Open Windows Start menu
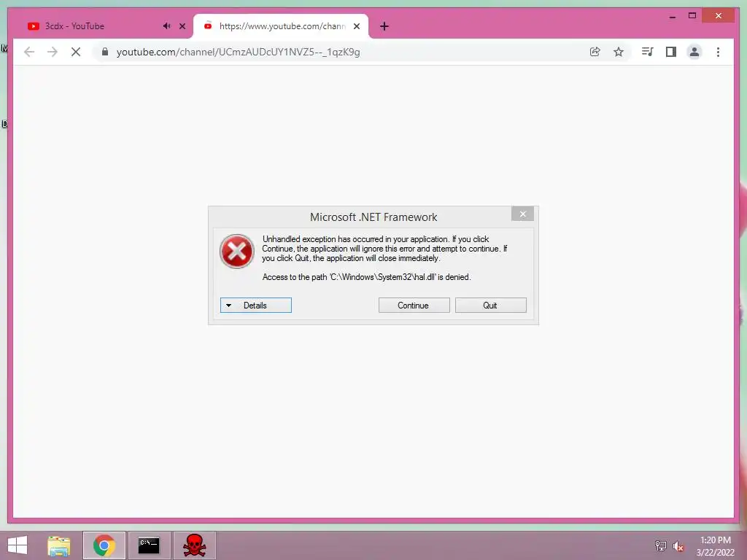Viewport: 747px width, 560px height. pos(18,545)
